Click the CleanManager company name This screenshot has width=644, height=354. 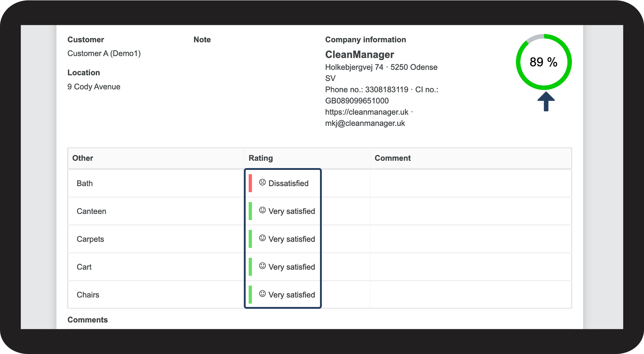coord(359,55)
